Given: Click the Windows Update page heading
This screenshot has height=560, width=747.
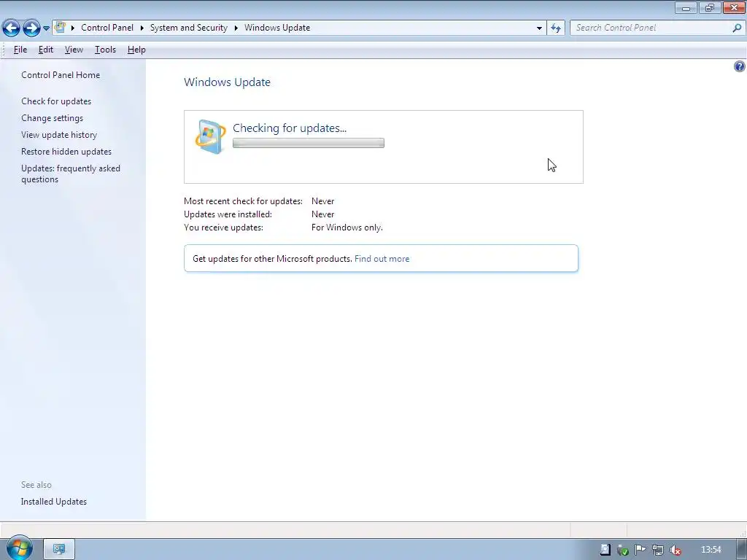Looking at the screenshot, I should click(x=228, y=82).
